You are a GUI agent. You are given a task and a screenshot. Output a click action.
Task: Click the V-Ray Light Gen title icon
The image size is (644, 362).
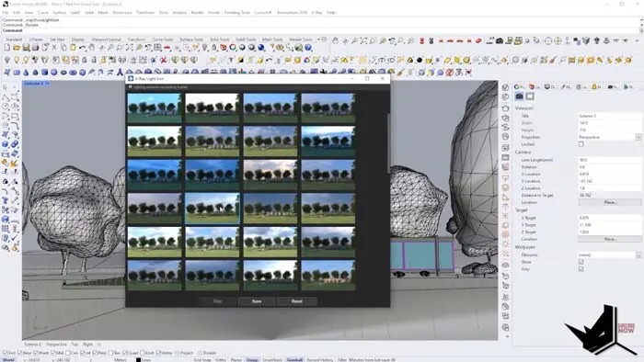[x=131, y=78]
